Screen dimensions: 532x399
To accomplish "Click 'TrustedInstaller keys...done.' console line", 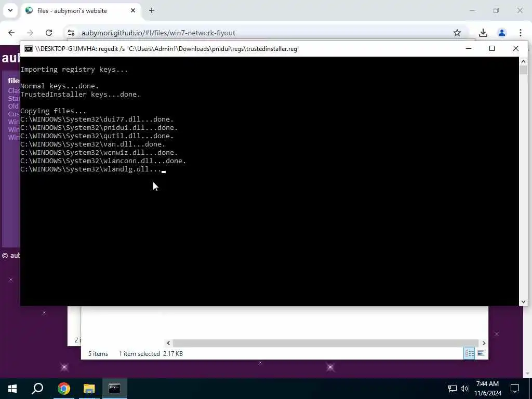I will tap(81, 95).
